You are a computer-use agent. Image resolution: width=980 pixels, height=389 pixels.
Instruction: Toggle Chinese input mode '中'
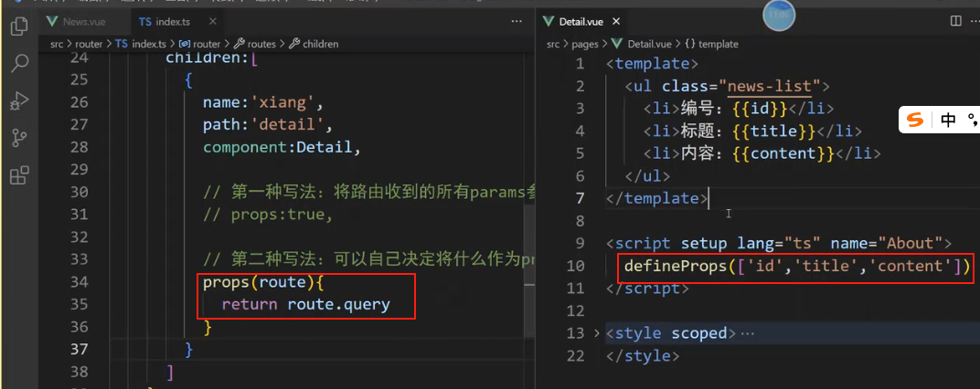click(x=948, y=120)
